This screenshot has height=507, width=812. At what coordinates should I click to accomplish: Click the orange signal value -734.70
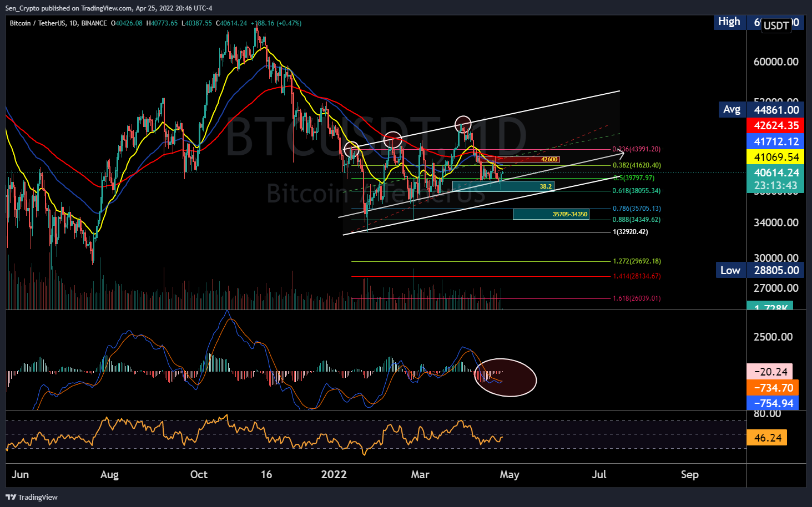click(773, 388)
